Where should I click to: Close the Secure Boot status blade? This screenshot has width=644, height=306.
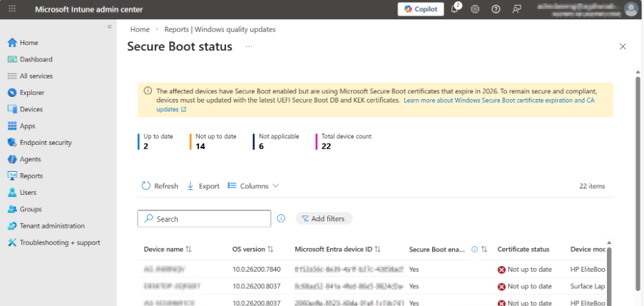[623, 46]
